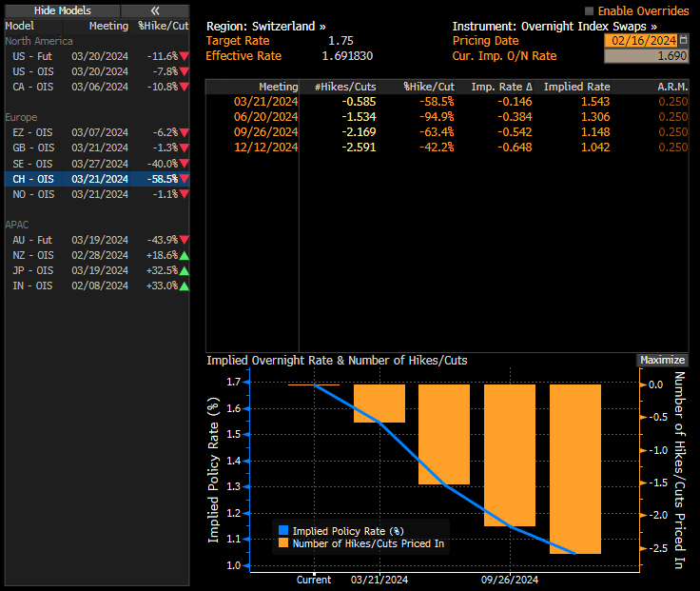Click blue Implied Policy Rate legend swatch
Image resolution: width=700 pixels, height=591 pixels.
click(282, 531)
